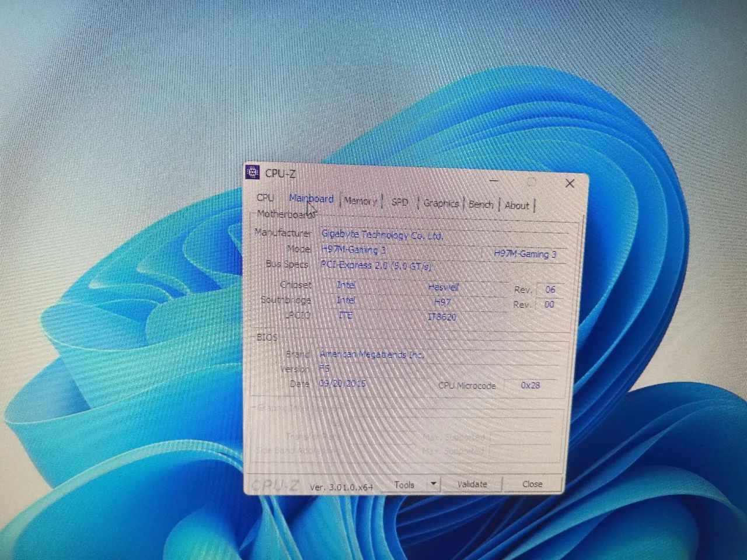Show the About tab
Image resolution: width=747 pixels, height=560 pixels.
click(517, 205)
